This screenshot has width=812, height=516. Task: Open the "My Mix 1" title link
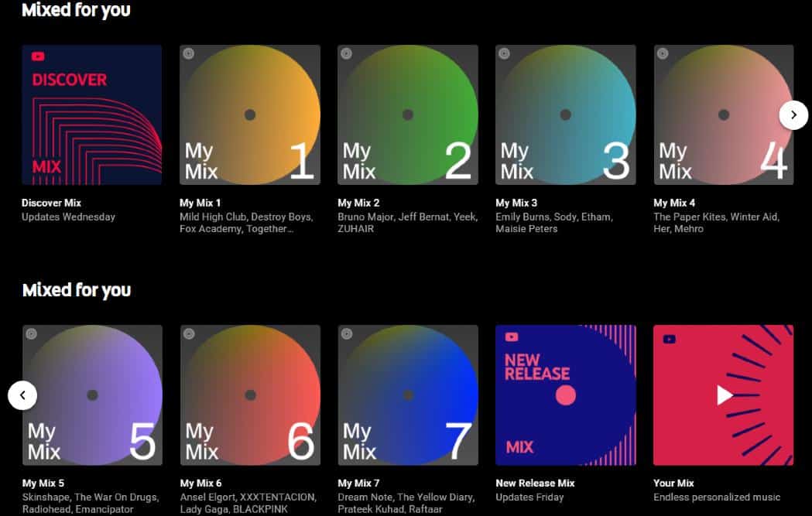point(200,203)
